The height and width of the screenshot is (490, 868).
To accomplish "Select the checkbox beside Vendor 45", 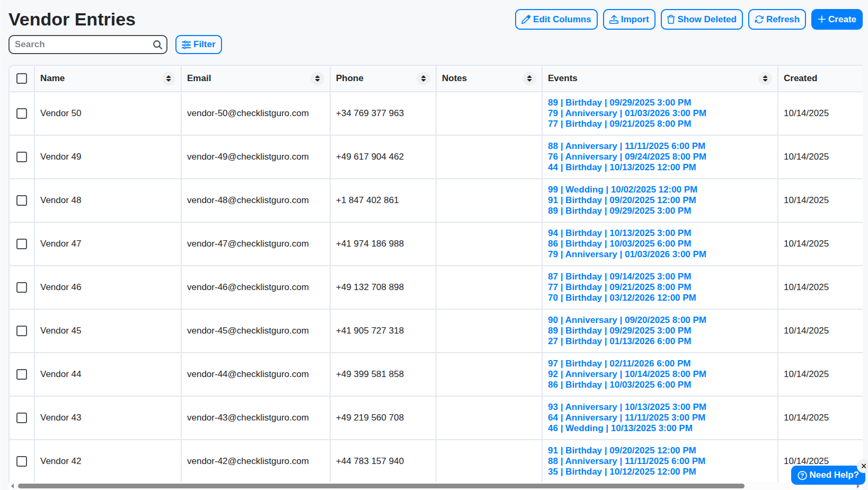I will click(22, 331).
